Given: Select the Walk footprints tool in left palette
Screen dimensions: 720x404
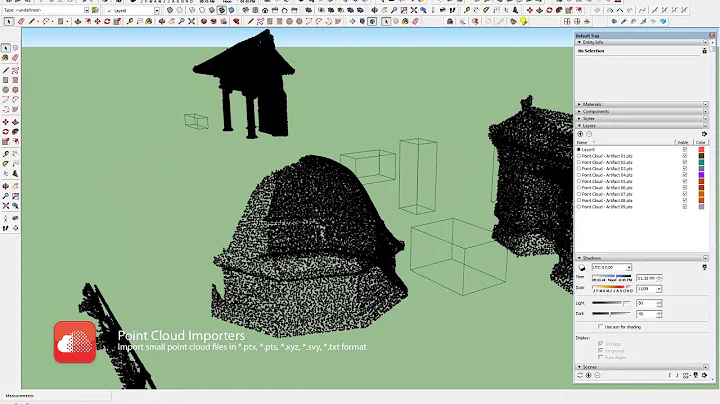Looking at the screenshot, I should 6,228.
